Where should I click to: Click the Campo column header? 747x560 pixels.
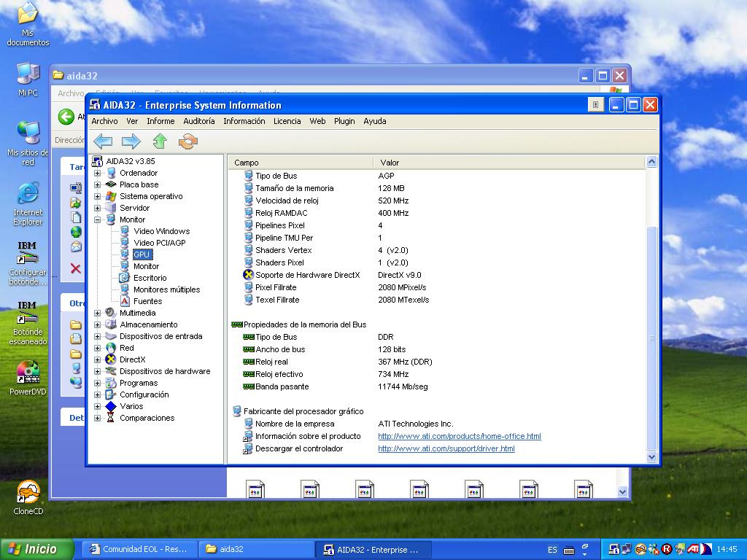point(301,163)
